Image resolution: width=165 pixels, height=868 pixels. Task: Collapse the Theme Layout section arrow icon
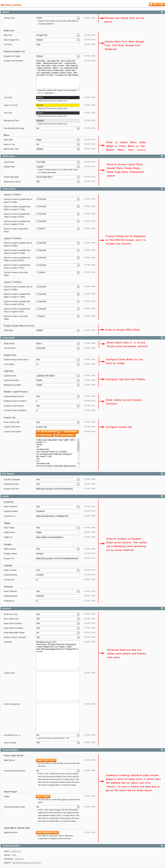162,156
